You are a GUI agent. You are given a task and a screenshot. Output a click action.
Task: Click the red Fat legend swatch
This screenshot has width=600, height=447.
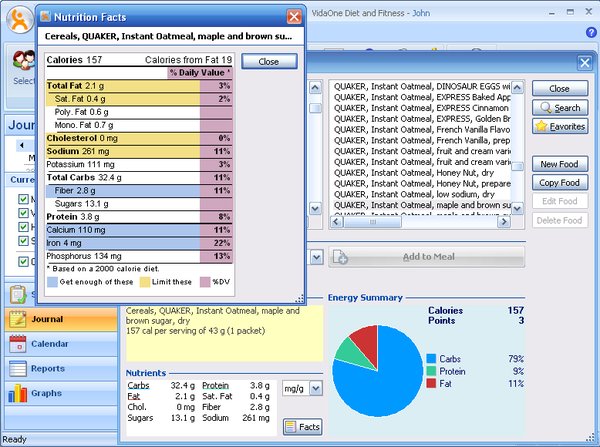tap(431, 383)
